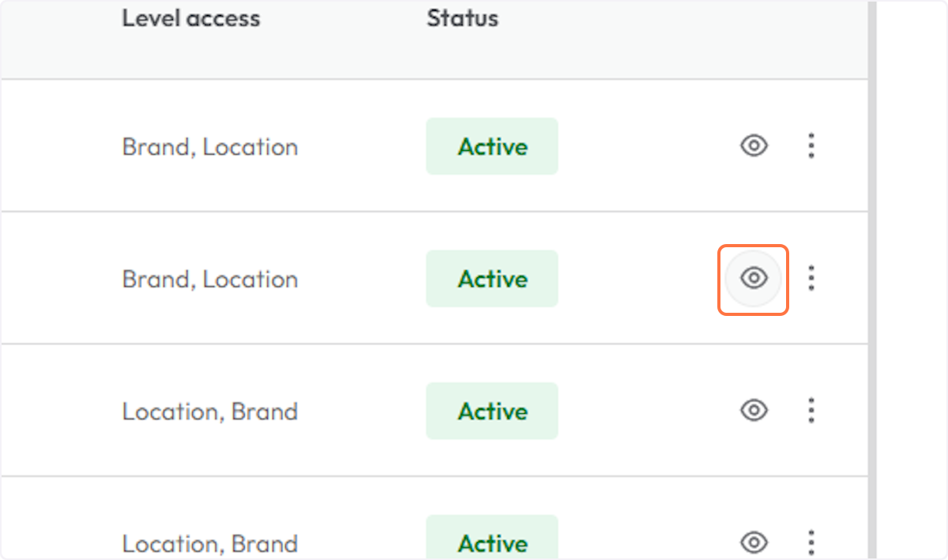Select the Active badge in third row

pyautogui.click(x=492, y=412)
